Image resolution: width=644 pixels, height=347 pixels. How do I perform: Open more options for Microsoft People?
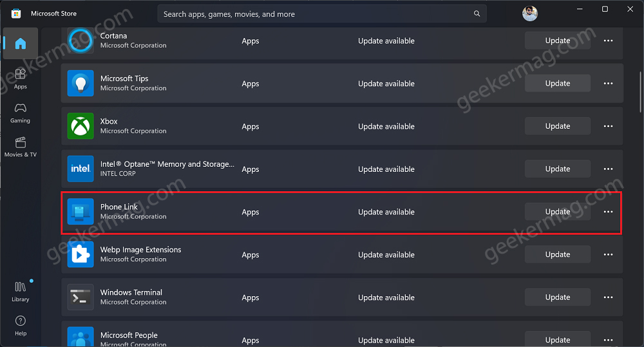click(x=609, y=340)
